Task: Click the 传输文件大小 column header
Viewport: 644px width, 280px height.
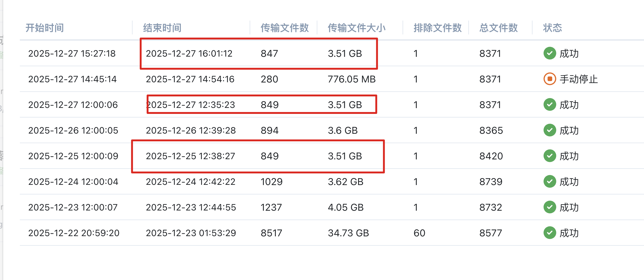Action: (x=357, y=28)
